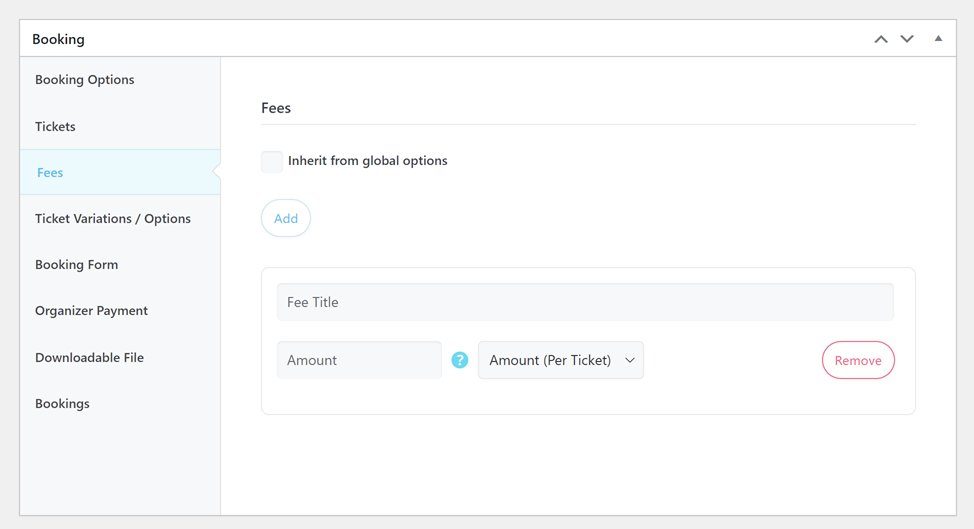Click the Booking panel header title

click(59, 39)
